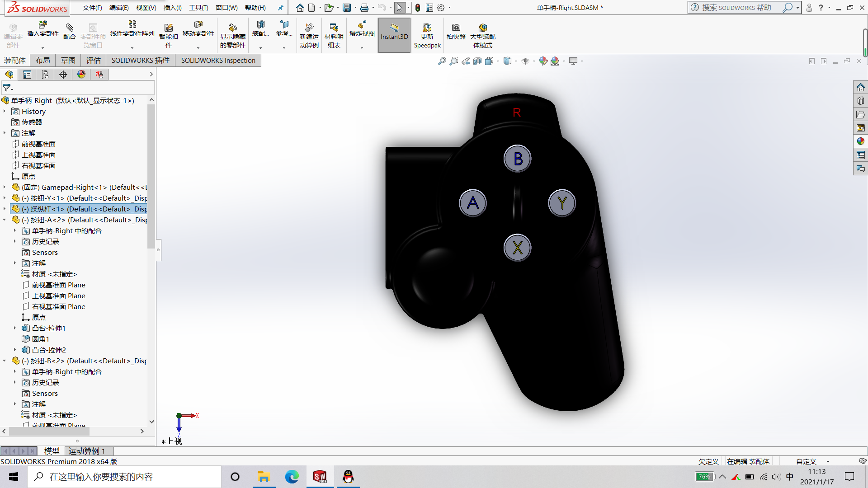This screenshot has height=488, width=868.
Task: Click the SOLIDWORKS help search field
Action: click(x=737, y=8)
